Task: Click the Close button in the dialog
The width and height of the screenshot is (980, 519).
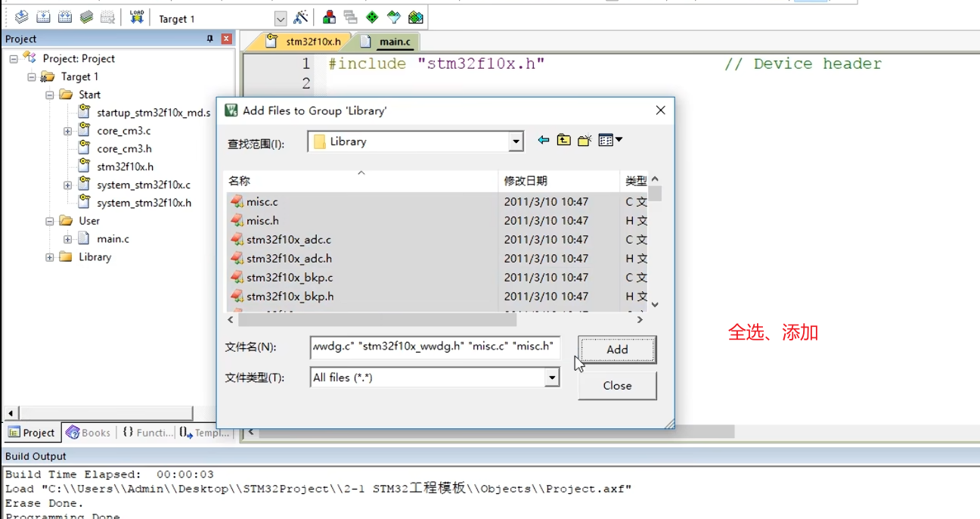Action: click(617, 385)
